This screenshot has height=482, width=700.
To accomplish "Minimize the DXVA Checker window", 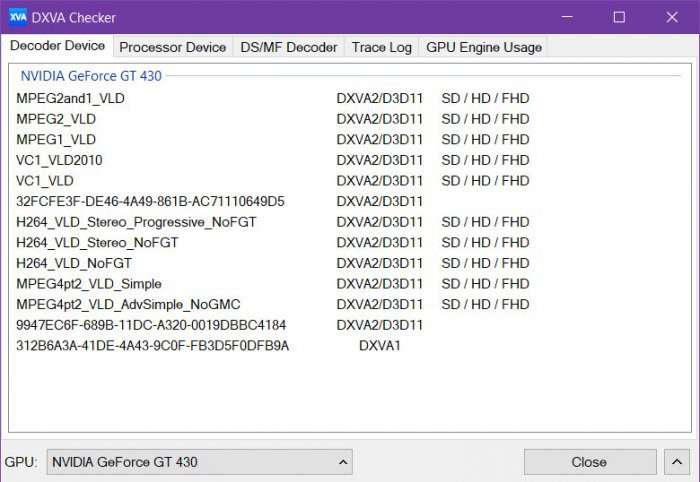I will (x=567, y=17).
